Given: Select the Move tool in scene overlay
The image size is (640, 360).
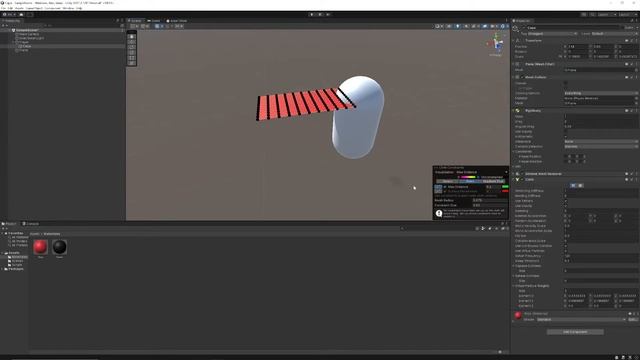Looking at the screenshot, I should point(131,42).
